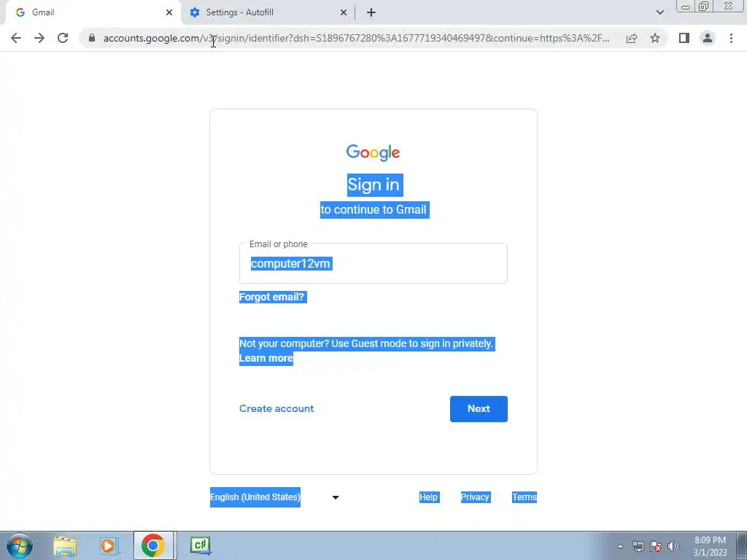Launch Windows Media Player from taskbar
Image resolution: width=747 pixels, height=560 pixels.
[x=109, y=545]
